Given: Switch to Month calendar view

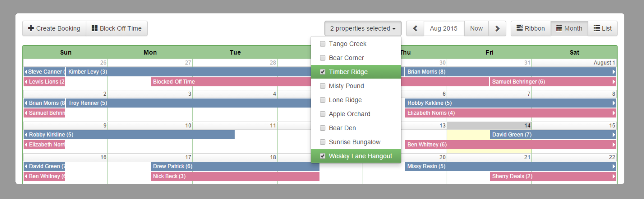Looking at the screenshot, I should pyautogui.click(x=569, y=28).
